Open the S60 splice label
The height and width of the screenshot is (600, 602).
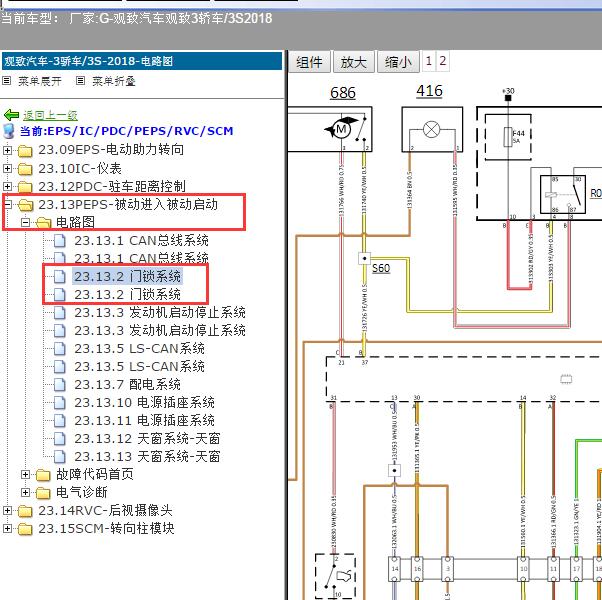[381, 268]
